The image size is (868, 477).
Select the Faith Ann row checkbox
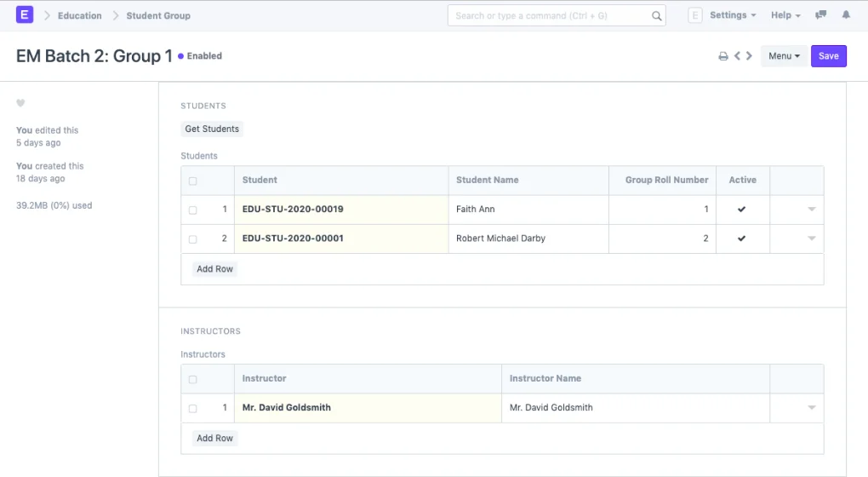tap(192, 210)
